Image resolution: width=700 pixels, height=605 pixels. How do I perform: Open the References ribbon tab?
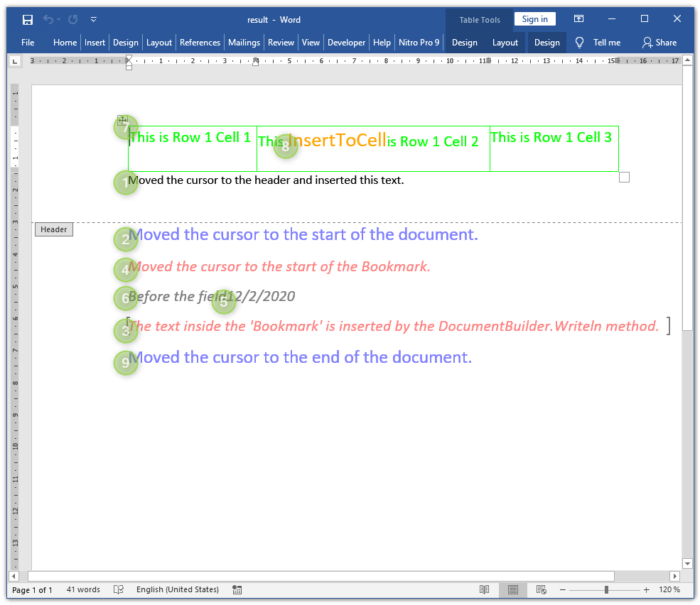click(x=200, y=43)
